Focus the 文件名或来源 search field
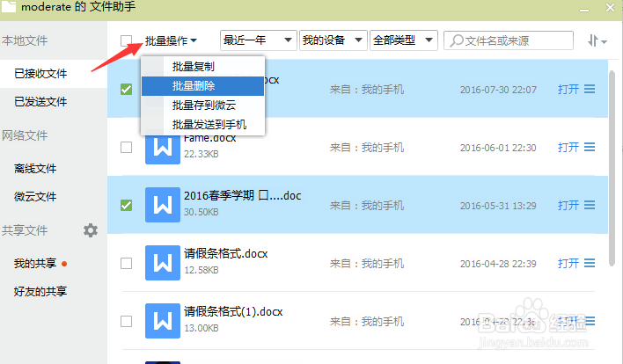This screenshot has width=623, height=364. click(509, 40)
